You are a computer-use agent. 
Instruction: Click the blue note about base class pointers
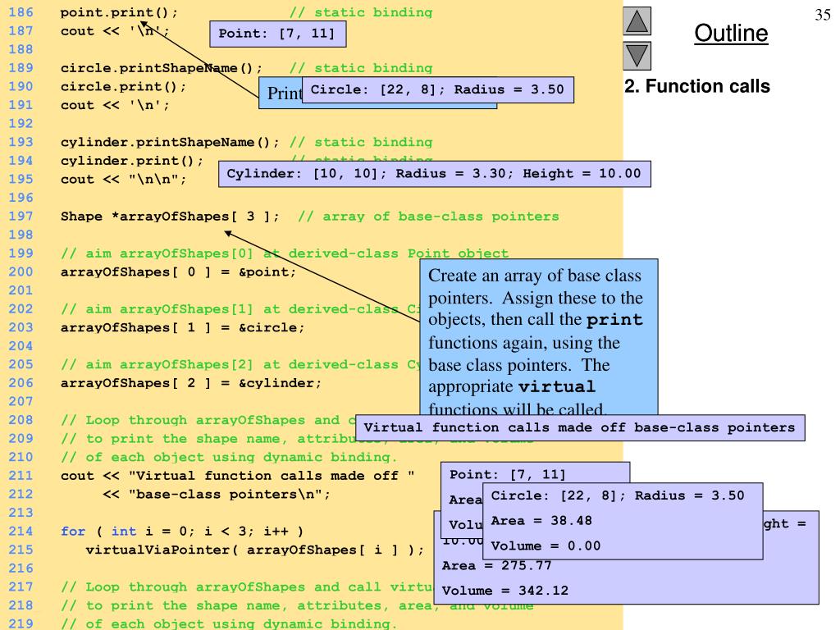click(x=538, y=337)
